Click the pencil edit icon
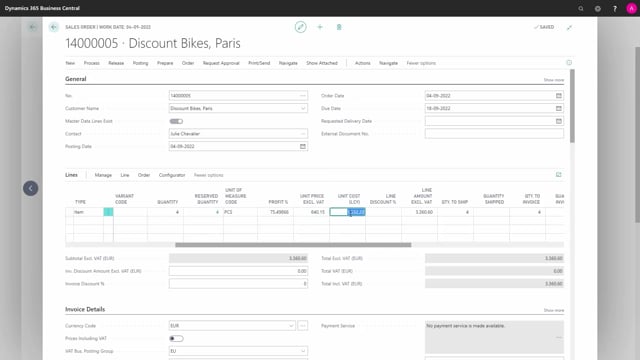 (300, 27)
